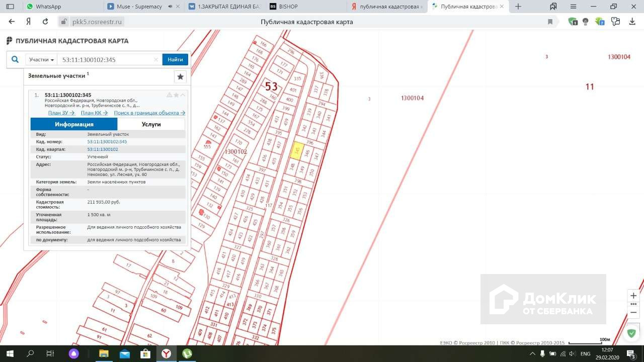
Task: Go back to the previous page
Action: [12, 22]
